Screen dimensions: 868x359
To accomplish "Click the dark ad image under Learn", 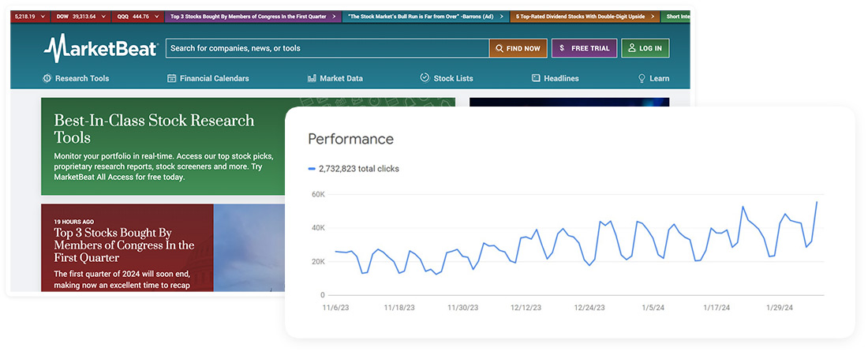I will coord(569,103).
